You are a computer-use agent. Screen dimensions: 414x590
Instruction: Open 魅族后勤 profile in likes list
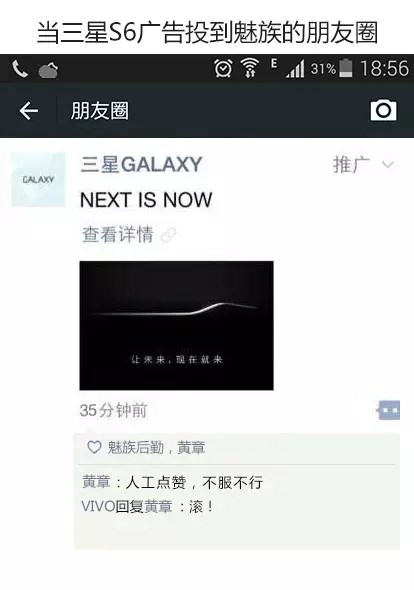click(136, 447)
